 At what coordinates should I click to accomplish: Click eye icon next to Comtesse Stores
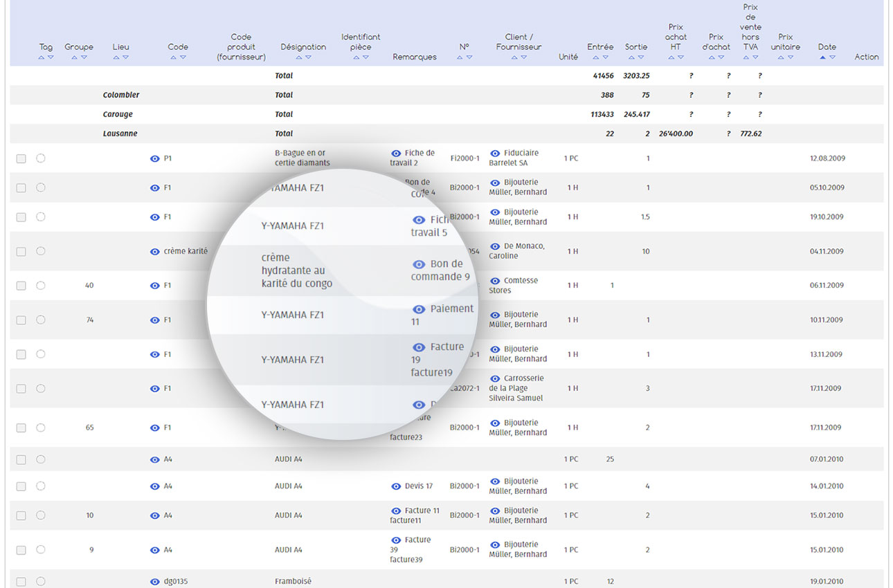pyautogui.click(x=495, y=281)
